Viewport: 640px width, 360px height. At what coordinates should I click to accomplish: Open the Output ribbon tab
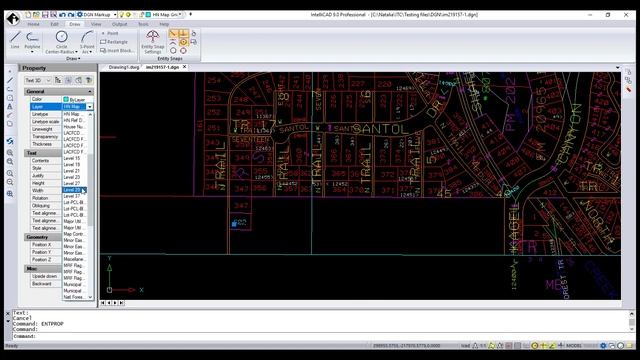click(x=120, y=24)
